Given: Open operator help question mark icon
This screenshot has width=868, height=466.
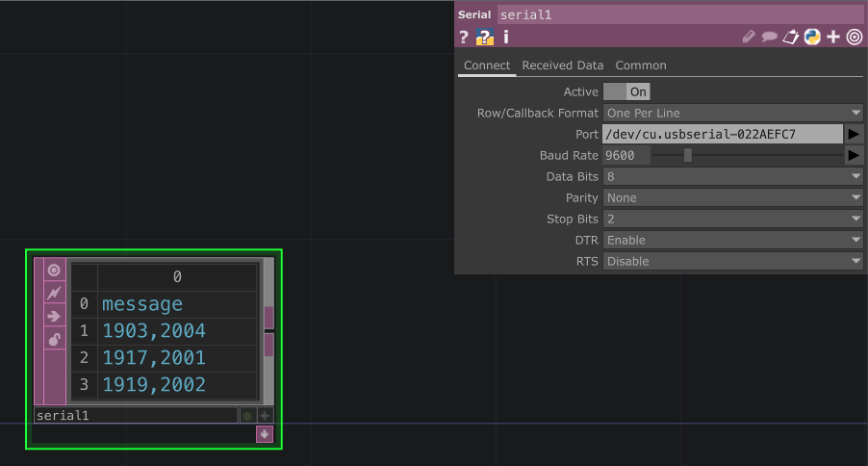Looking at the screenshot, I should click(464, 38).
